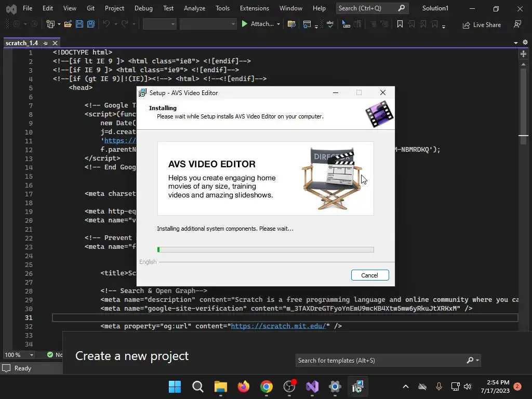This screenshot has width=532, height=399.
Task: Open Windows Start menu
Action: [x=175, y=387]
